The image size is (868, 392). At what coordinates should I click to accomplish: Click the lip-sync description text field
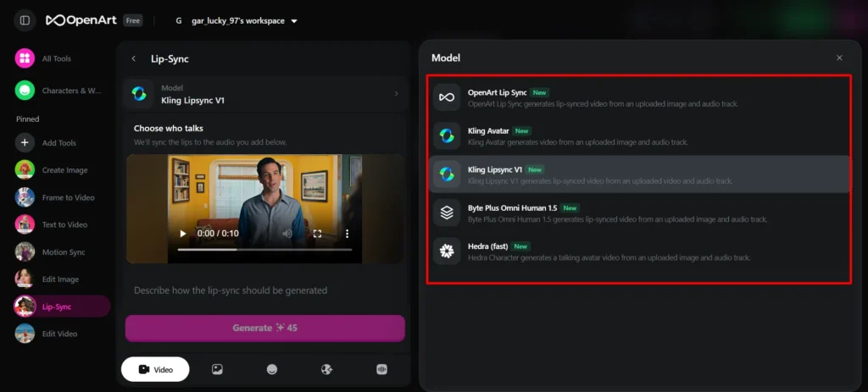point(264,290)
